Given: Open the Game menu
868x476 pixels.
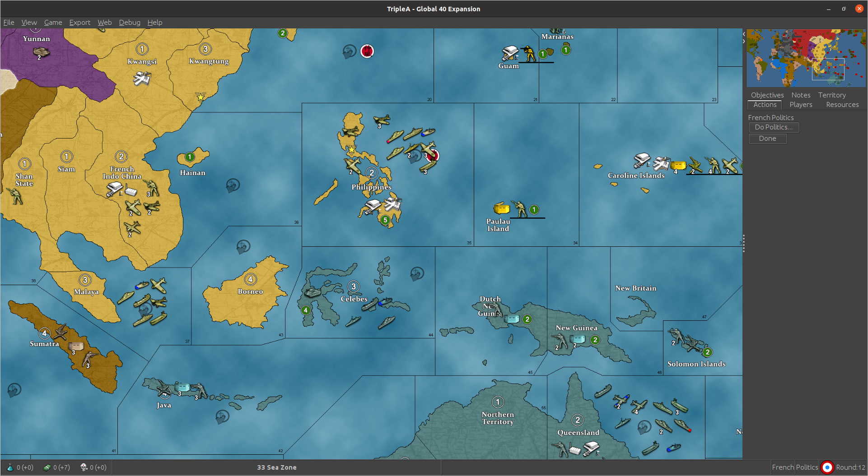Looking at the screenshot, I should 53,22.
